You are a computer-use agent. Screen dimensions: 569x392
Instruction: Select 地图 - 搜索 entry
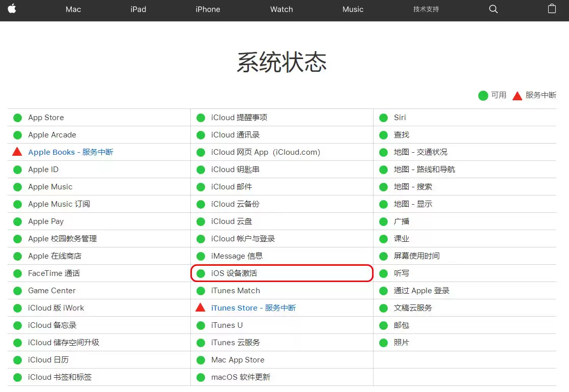[413, 187]
